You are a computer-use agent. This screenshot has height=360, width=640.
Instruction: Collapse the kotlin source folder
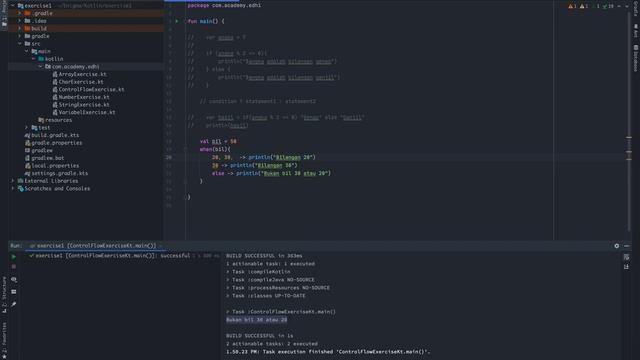[33, 59]
